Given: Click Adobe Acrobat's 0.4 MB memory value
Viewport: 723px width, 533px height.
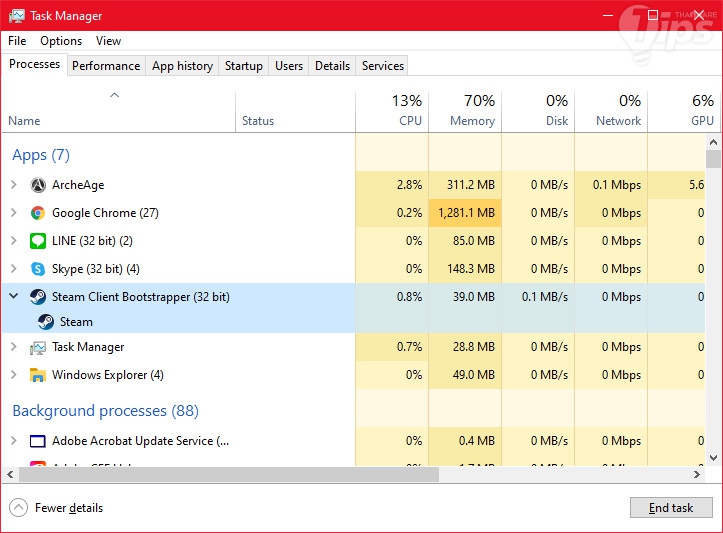Looking at the screenshot, I should pyautogui.click(x=477, y=441).
